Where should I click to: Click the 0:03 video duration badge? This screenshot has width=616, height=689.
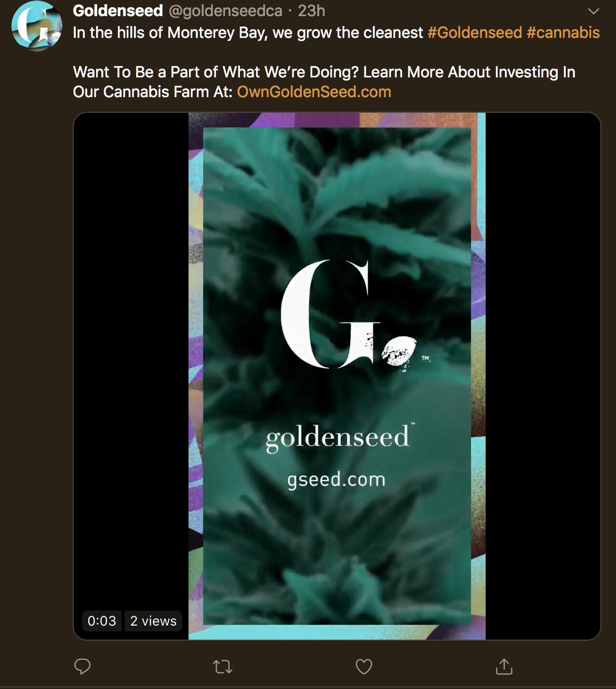[x=102, y=621]
